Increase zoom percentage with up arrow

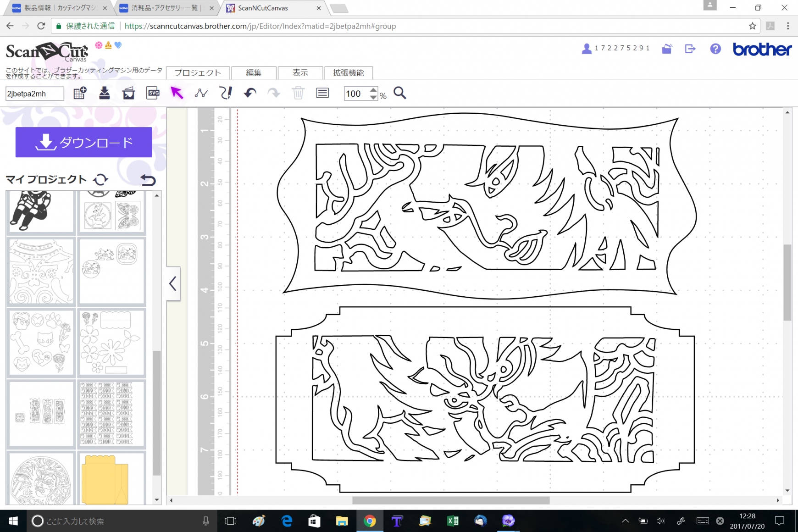pyautogui.click(x=373, y=90)
